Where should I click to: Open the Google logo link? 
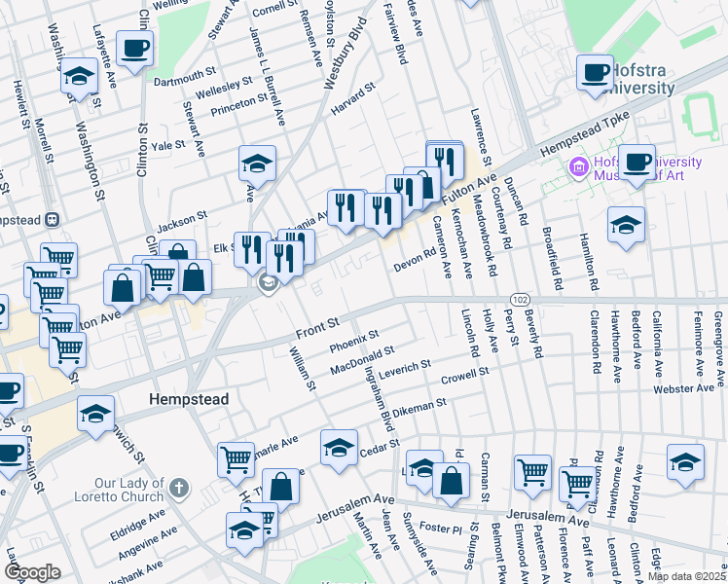[x=32, y=571]
